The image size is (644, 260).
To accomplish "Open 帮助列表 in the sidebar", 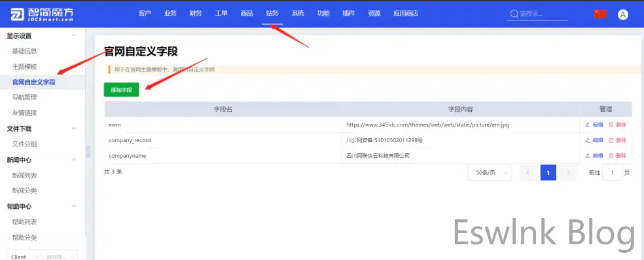I will click(25, 222).
